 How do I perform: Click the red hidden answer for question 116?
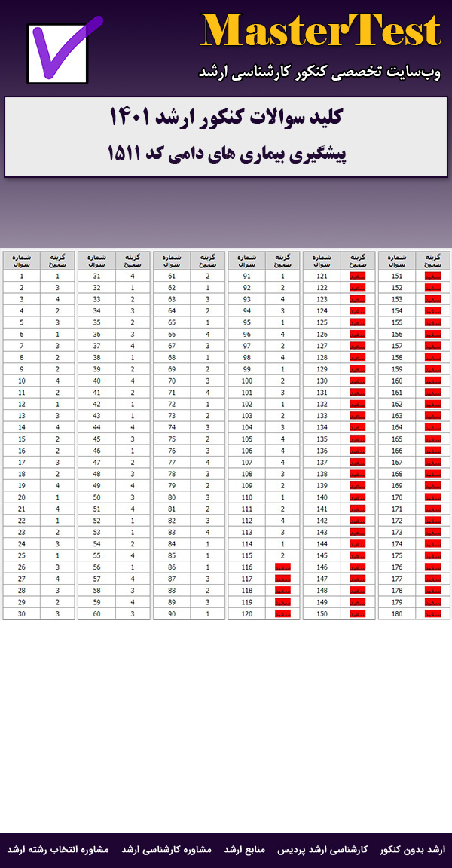pyautogui.click(x=283, y=568)
